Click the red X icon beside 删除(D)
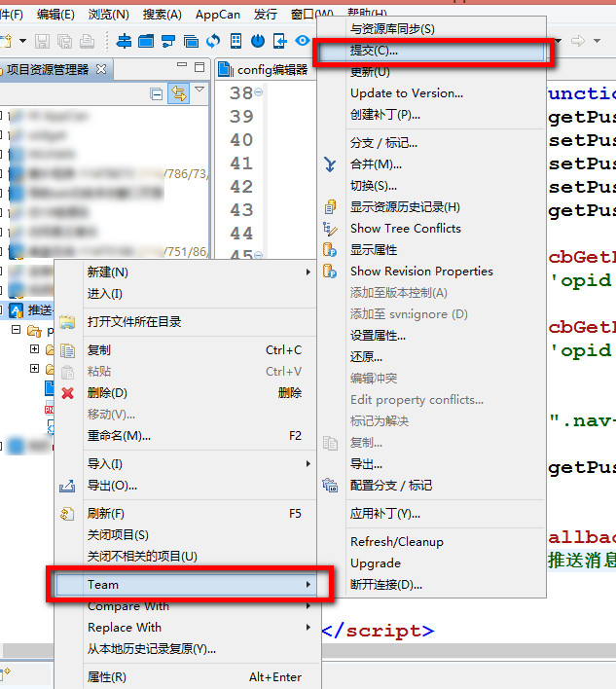 tap(68, 393)
